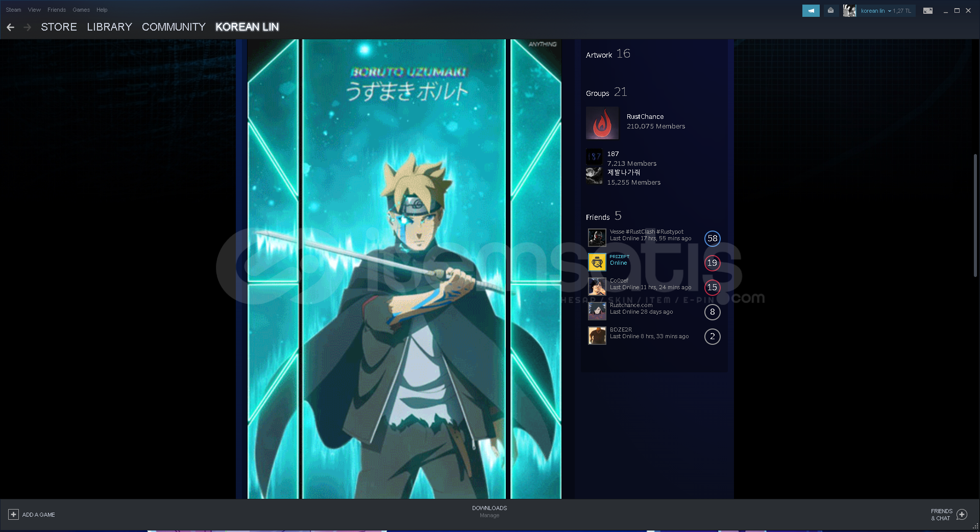Click the Add a Game plus icon

[x=14, y=515]
